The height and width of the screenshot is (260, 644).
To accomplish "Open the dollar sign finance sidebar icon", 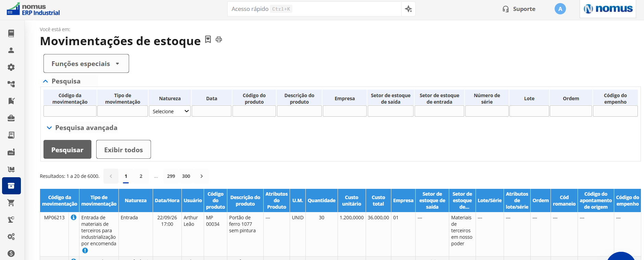I will tap(11, 253).
